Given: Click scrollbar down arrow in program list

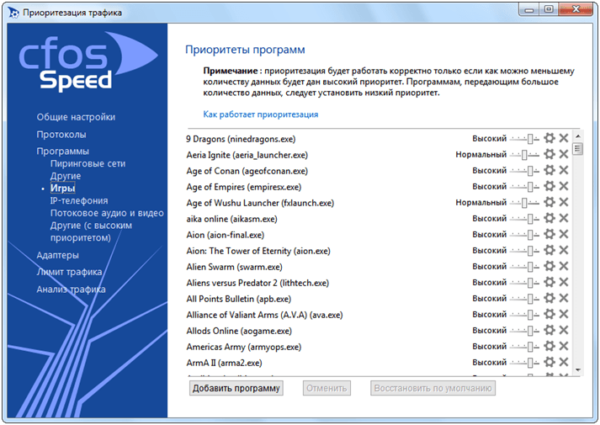Looking at the screenshot, I should 578,370.
